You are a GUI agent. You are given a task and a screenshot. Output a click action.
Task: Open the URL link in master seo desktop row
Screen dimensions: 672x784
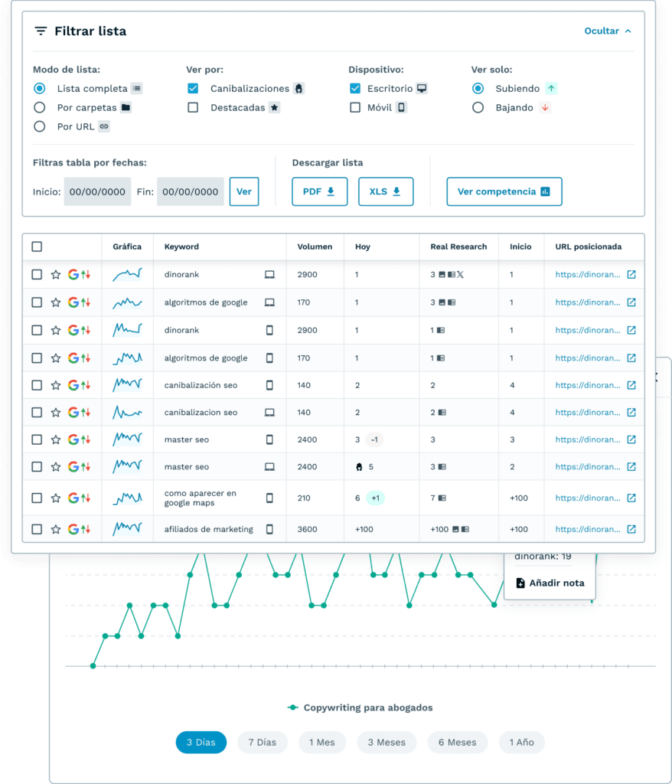588,467
